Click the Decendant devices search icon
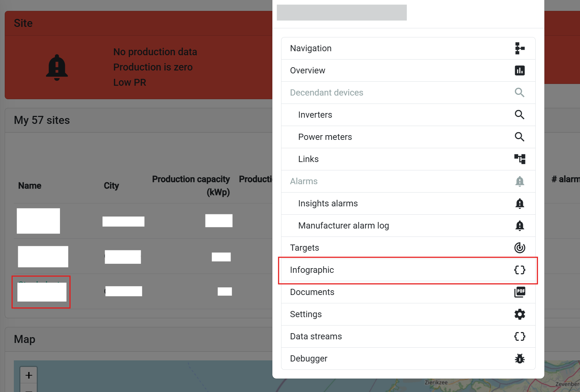The height and width of the screenshot is (392, 580). coord(520,93)
